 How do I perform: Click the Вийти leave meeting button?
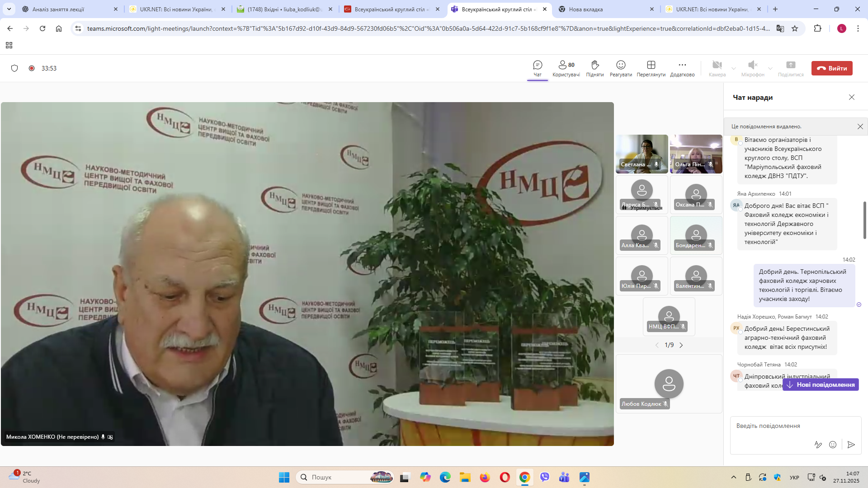832,68
